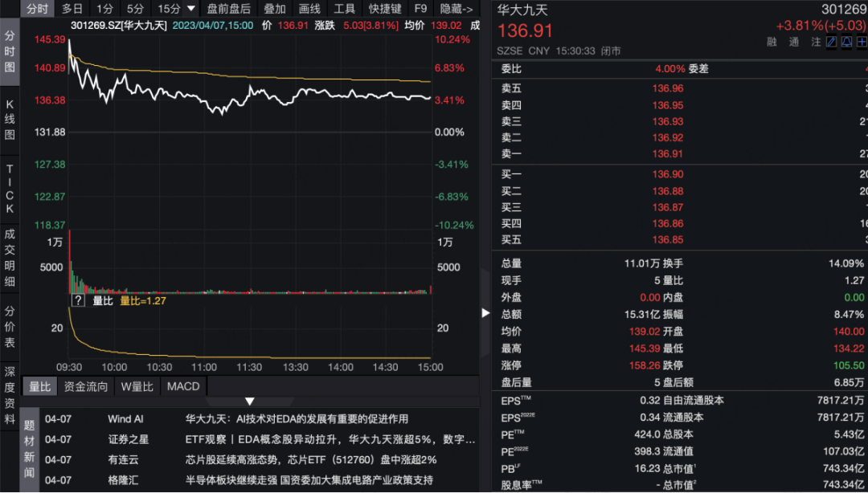Click the 总额 value 15.31亿
Image resolution: width=868 pixels, height=493 pixels.
[642, 314]
